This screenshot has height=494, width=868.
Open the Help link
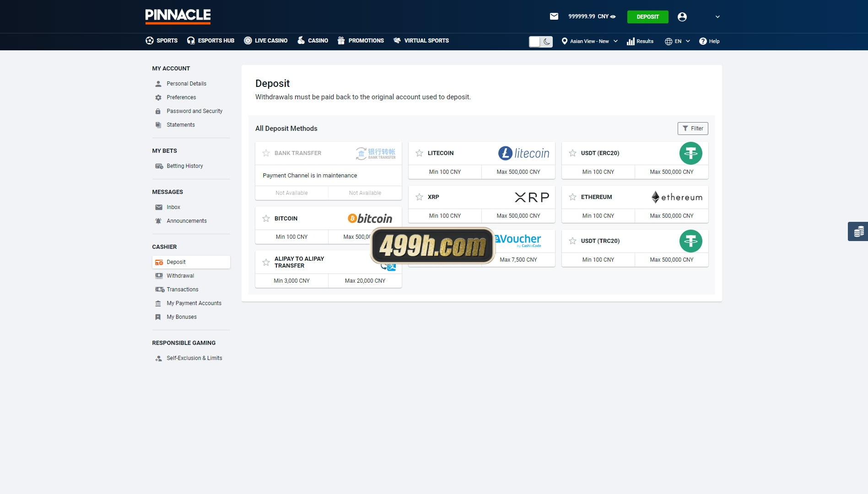coord(709,41)
